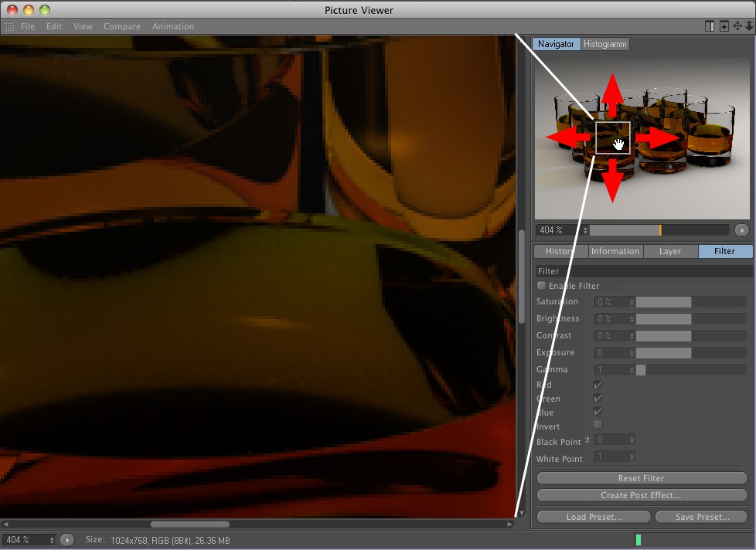756x550 pixels.
Task: Uncheck the Red channel checkbox
Action: pos(598,385)
